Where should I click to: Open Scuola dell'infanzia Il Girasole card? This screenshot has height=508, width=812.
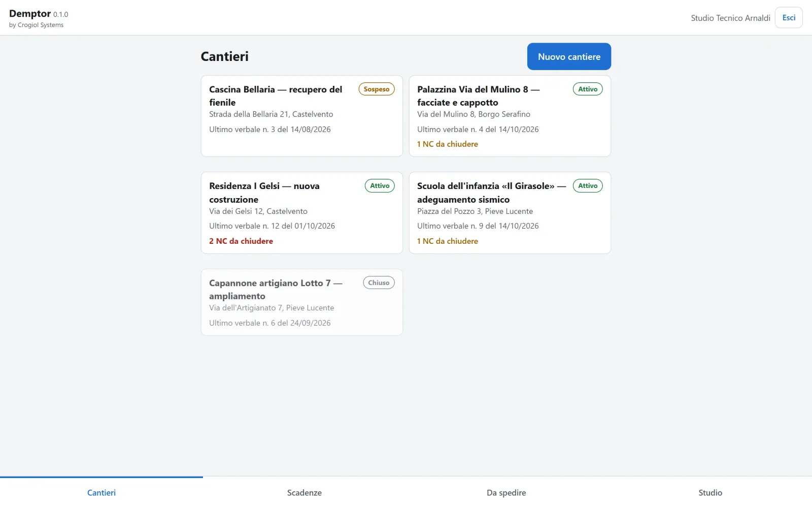coord(510,213)
